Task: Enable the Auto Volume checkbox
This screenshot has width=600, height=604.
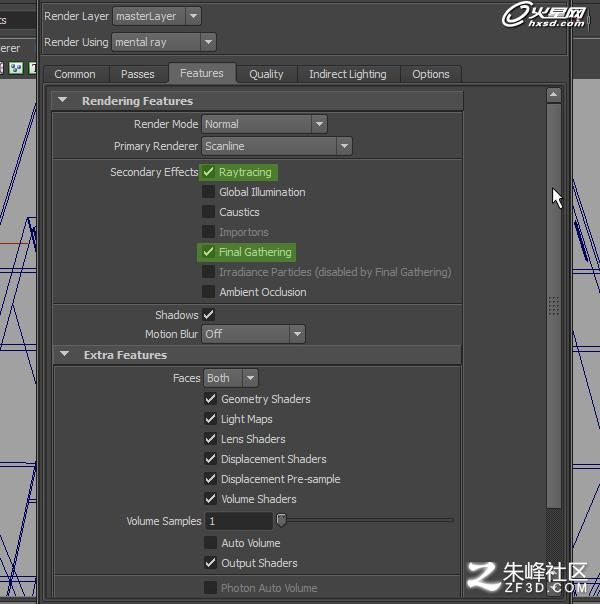Action: [210, 543]
